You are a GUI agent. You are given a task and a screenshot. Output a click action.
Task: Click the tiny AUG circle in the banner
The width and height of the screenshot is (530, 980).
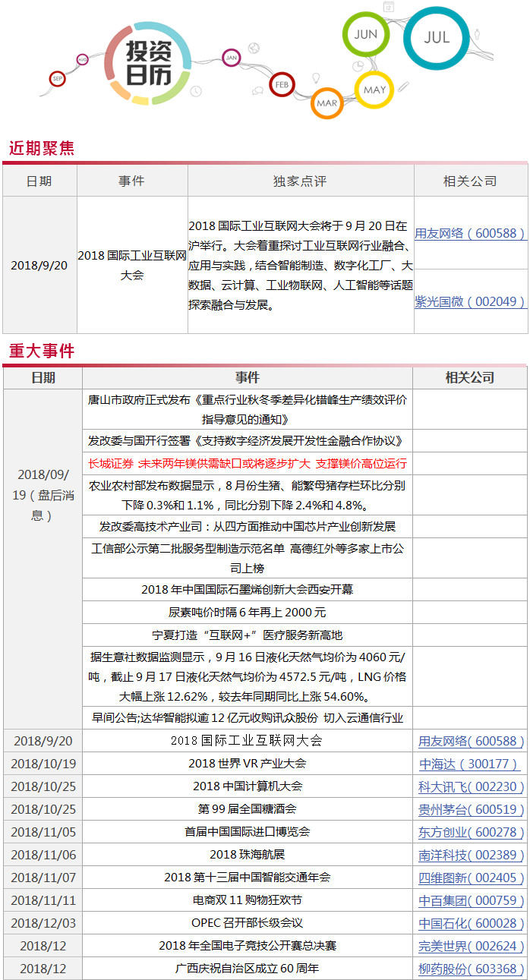click(x=82, y=59)
